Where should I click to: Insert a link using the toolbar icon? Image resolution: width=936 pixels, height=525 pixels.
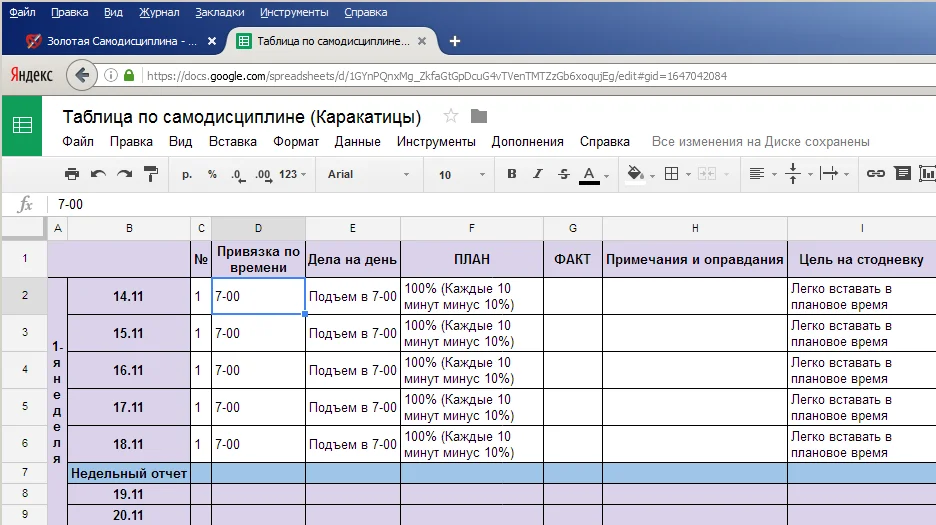tap(876, 174)
